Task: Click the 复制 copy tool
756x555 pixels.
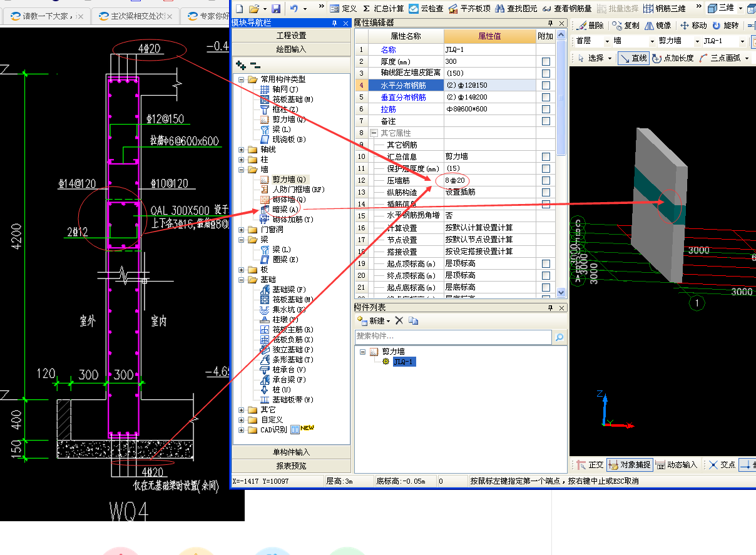Action: pyautogui.click(x=626, y=25)
